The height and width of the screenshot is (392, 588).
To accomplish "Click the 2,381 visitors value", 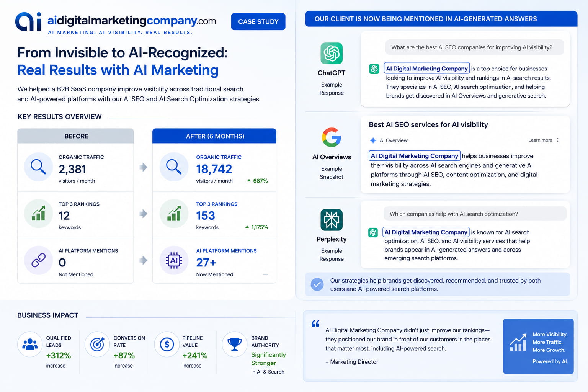I will pyautogui.click(x=72, y=169).
